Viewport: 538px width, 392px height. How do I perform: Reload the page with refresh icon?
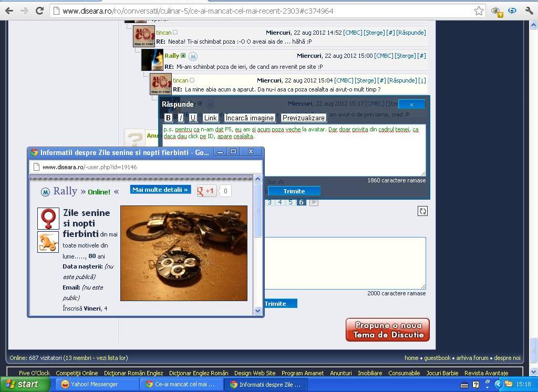(x=39, y=11)
